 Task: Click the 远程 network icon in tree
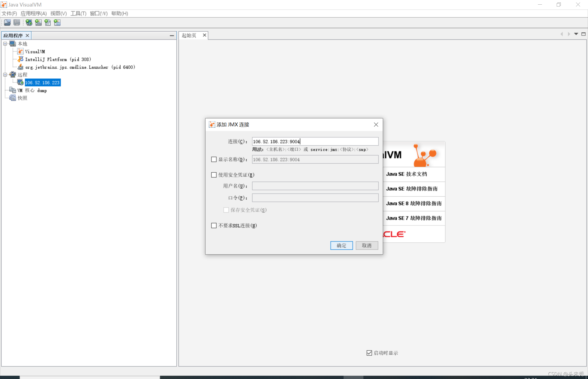(13, 75)
